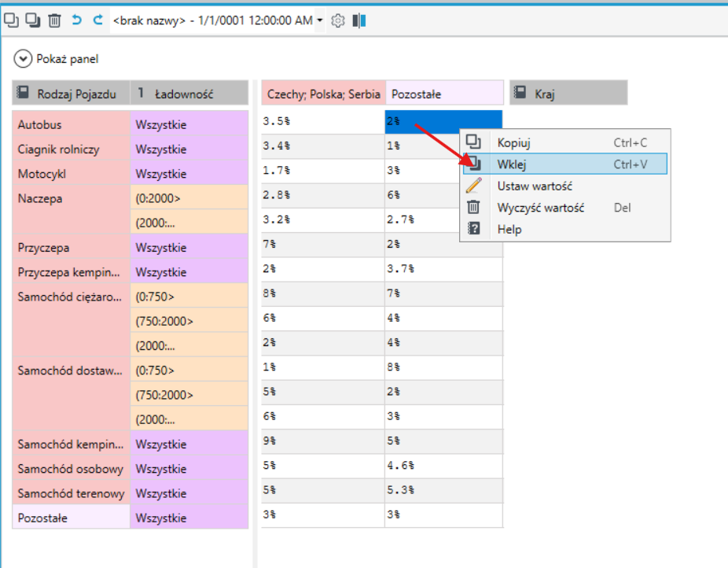
Task: Open the version date dropdown arrow
Action: point(319,20)
